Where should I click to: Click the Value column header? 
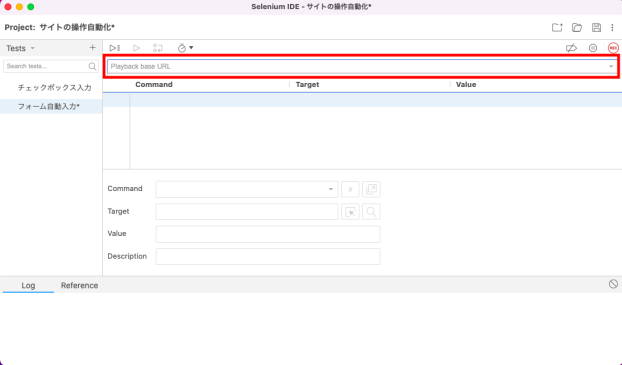click(x=466, y=85)
